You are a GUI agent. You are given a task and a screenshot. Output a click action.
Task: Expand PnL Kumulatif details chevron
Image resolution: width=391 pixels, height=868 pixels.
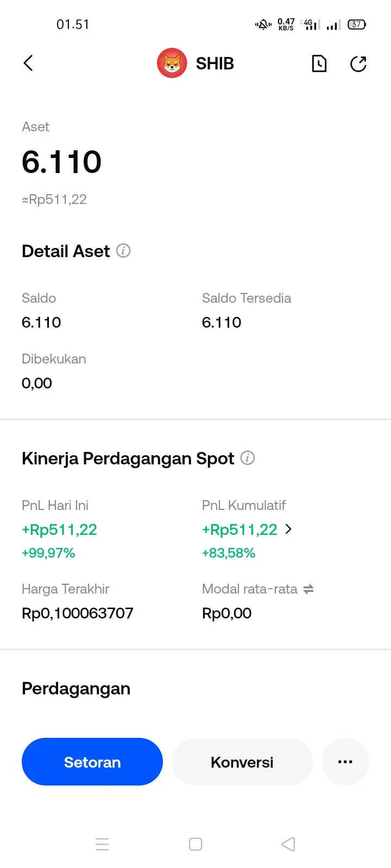pyautogui.click(x=288, y=529)
